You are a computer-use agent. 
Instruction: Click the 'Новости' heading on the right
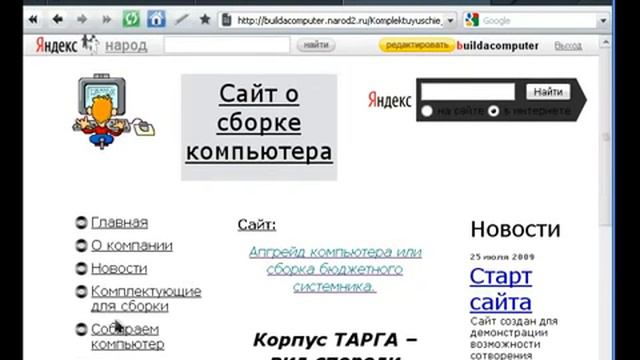[516, 229]
